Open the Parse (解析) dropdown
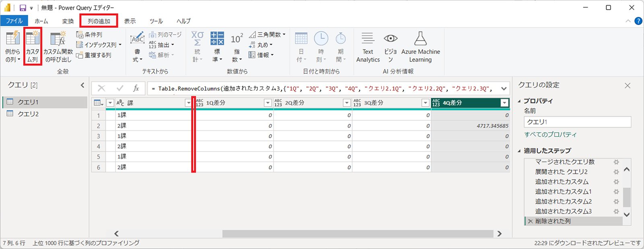The height and width of the screenshot is (249, 644). (x=161, y=55)
